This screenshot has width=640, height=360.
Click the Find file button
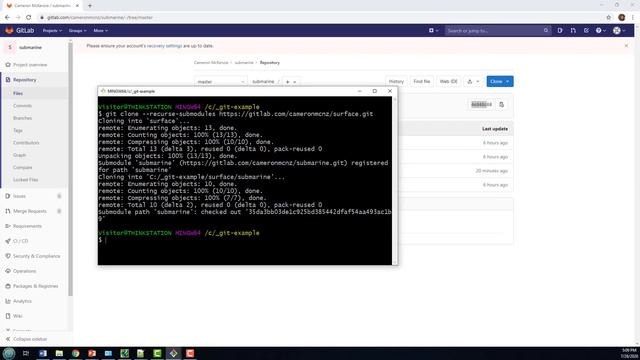[x=421, y=81]
